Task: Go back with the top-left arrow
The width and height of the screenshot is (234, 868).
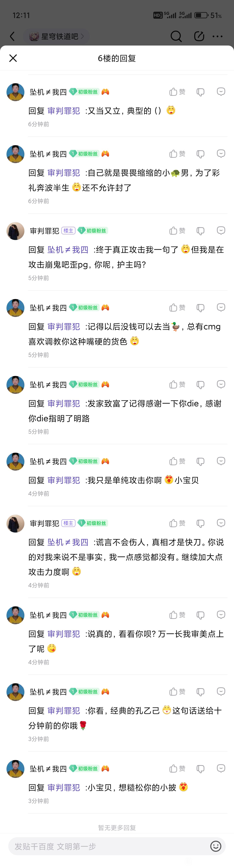Action: click(13, 36)
